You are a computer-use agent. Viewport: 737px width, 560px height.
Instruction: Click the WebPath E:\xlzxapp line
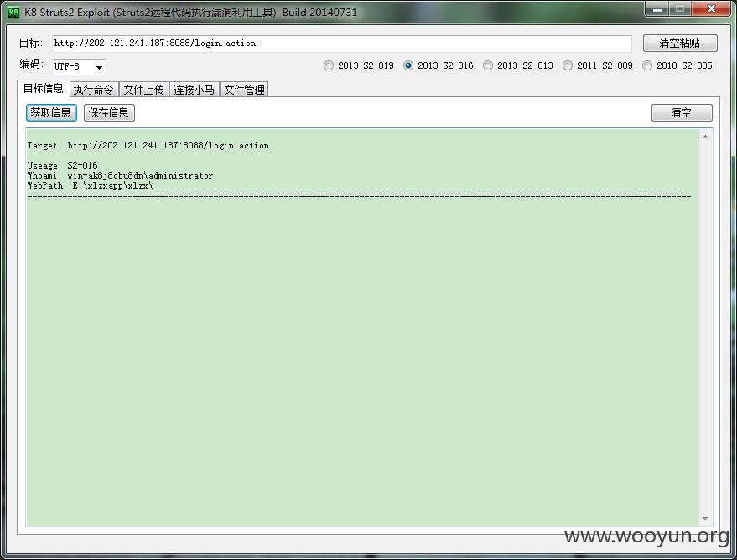91,185
